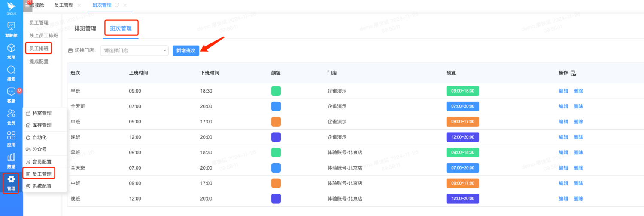Click the 数据 chart icon in sidebar

point(11,158)
